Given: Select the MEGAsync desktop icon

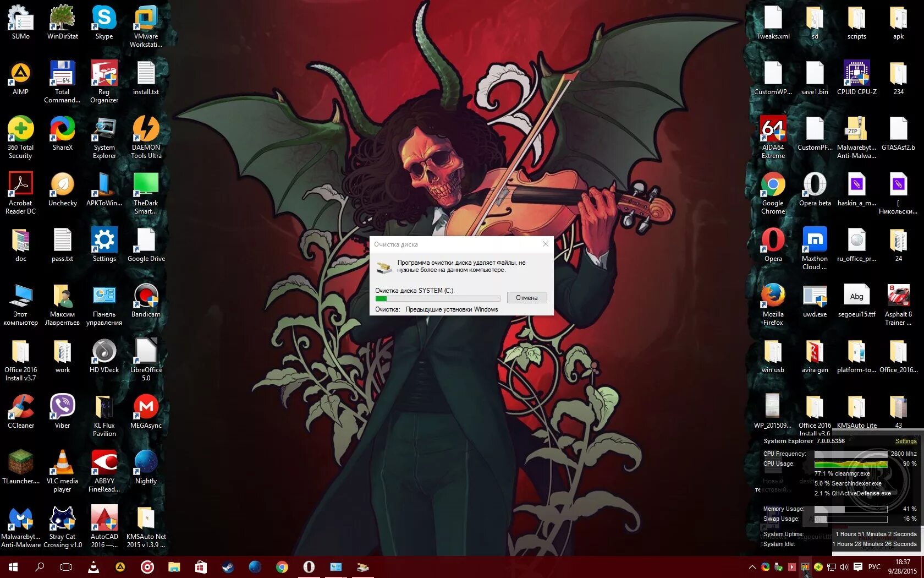Looking at the screenshot, I should coord(146,412).
